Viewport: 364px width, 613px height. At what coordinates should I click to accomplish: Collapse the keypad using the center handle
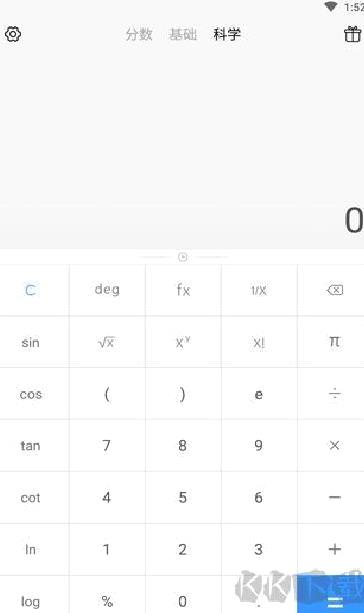click(183, 257)
